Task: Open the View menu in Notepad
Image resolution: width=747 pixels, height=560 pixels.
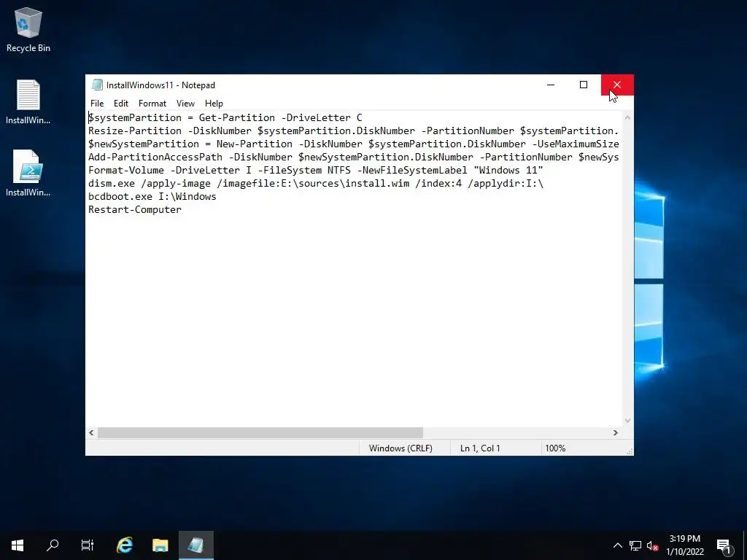Action: coord(185,104)
